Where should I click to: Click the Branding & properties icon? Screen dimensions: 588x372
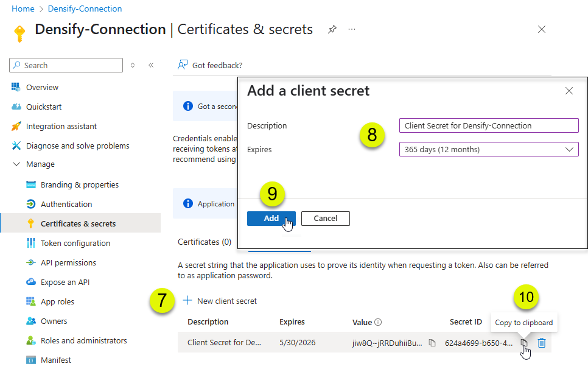pyautogui.click(x=31, y=184)
